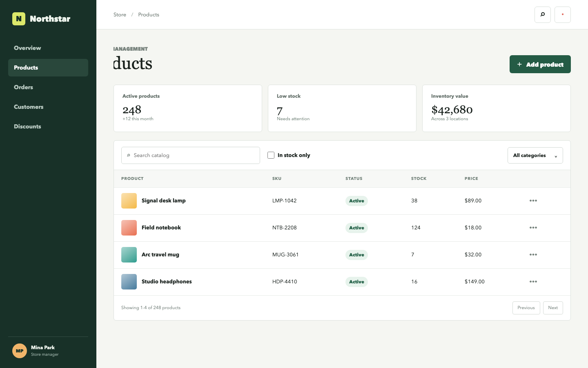Click SKU MUG-3061
The width and height of the screenshot is (588, 368).
coord(285,255)
